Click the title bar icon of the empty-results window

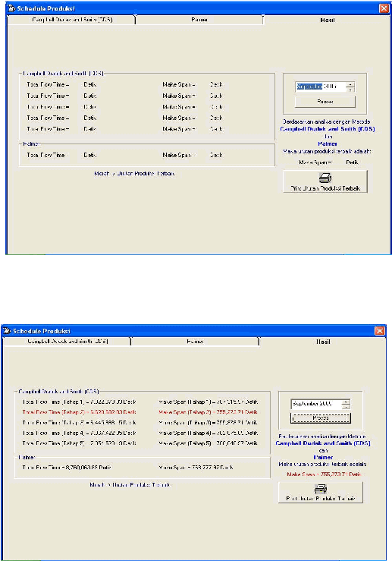point(11,8)
